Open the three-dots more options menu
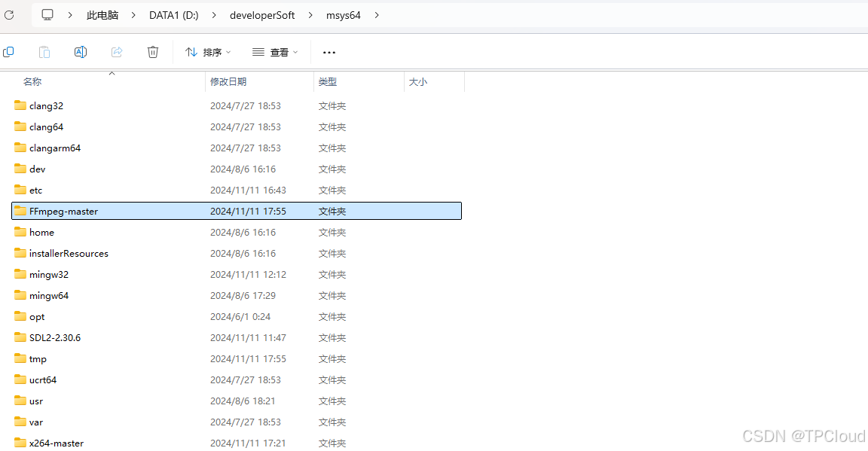This screenshot has height=451, width=868. 329,53
